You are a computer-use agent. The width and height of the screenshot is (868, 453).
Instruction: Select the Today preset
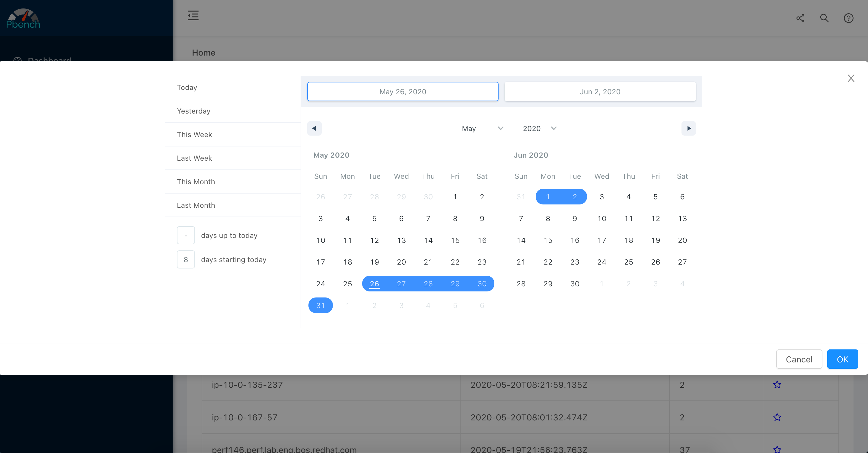point(232,87)
